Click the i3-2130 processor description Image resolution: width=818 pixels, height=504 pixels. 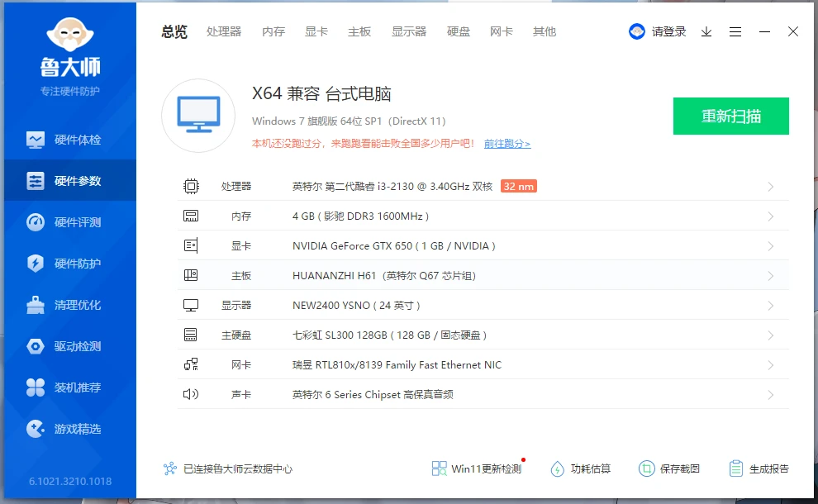point(392,186)
